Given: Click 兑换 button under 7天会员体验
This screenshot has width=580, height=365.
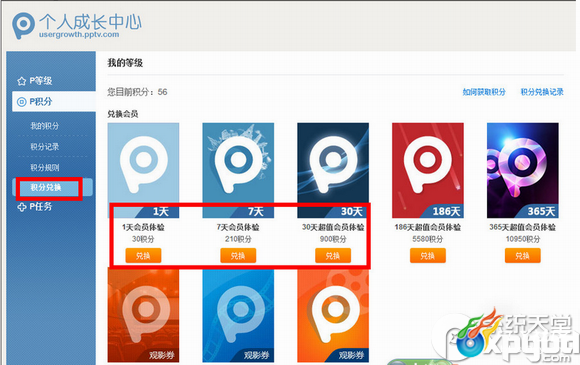Looking at the screenshot, I should pos(238,256).
